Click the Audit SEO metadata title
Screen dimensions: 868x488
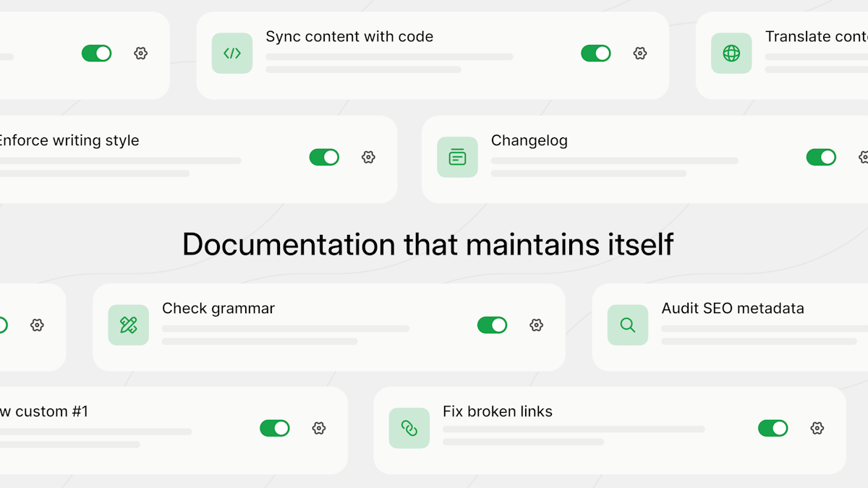point(733,308)
